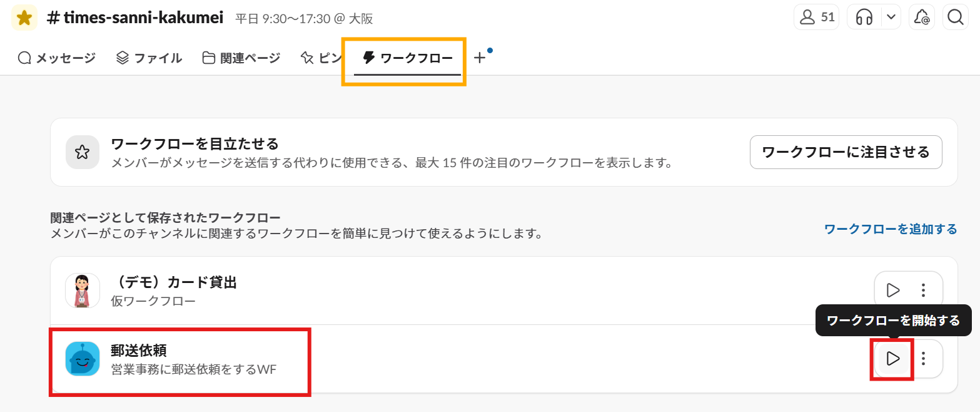
Task: Switch to the ファイル tab
Action: (149, 58)
